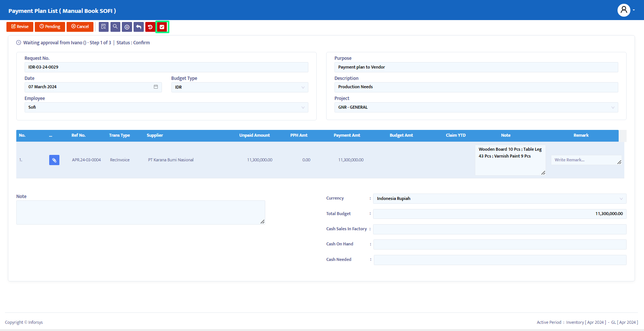644x331 pixels.
Task: Click the Copyright Inforsys footer text
Action: coord(24,322)
